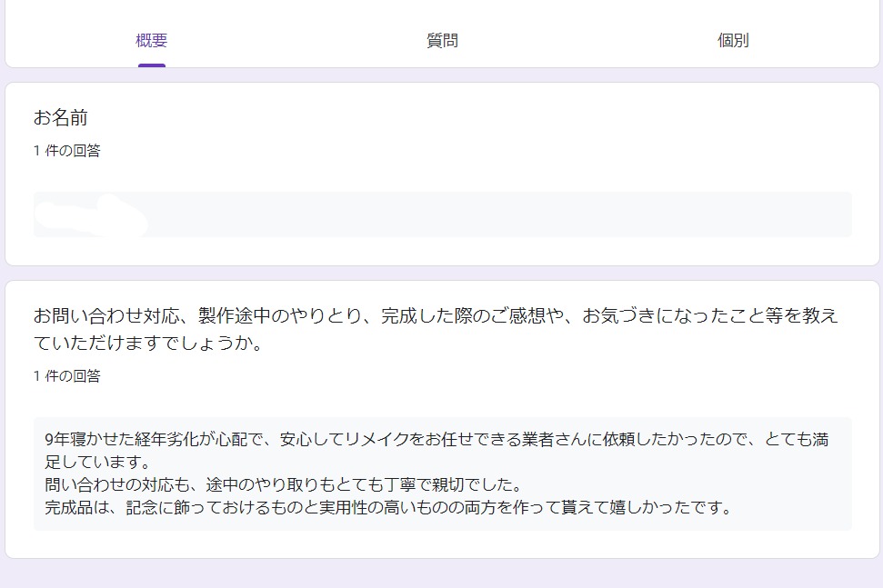Click the 1 件の回答 count under the お問い合わせ question
883x588 pixels.
67,376
